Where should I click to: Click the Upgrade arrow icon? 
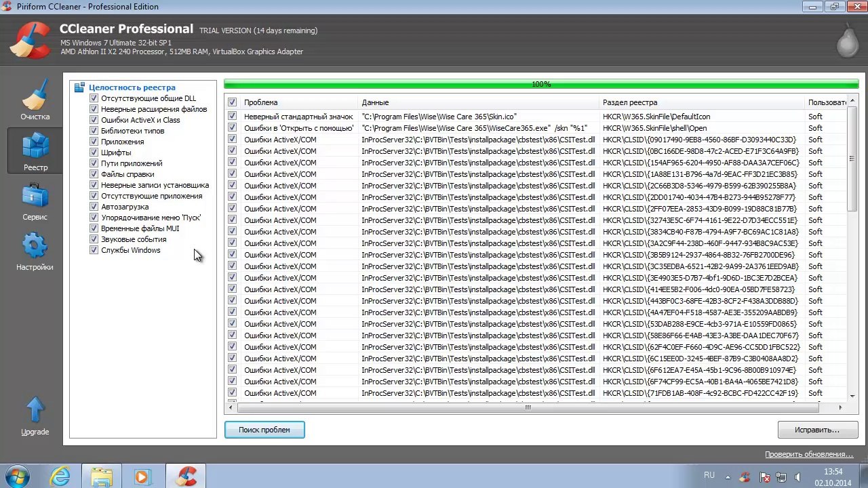(x=35, y=409)
